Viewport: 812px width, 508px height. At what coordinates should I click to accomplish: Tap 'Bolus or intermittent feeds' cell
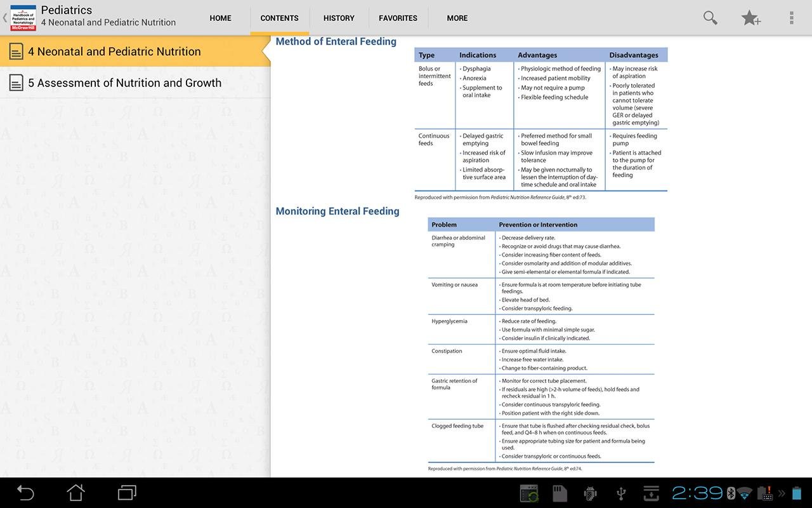[x=435, y=76]
